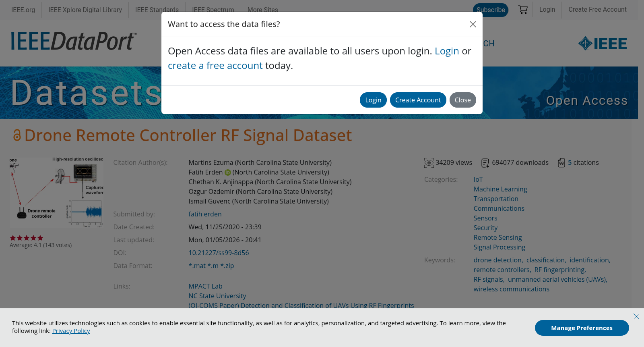Click the 'drone detection' keyword

[x=497, y=260]
